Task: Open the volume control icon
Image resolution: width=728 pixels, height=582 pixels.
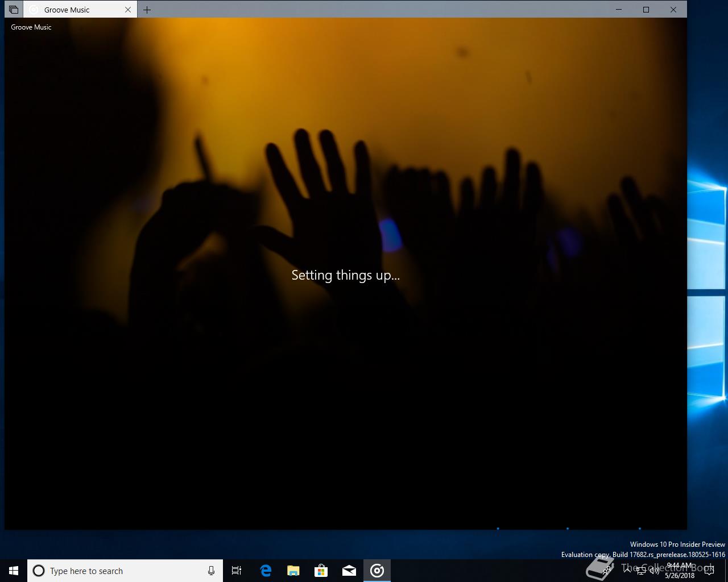Action: [654, 571]
